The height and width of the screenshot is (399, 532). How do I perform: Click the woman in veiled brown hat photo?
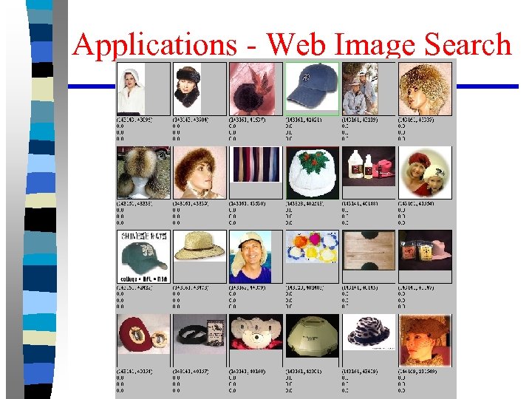pos(425,341)
